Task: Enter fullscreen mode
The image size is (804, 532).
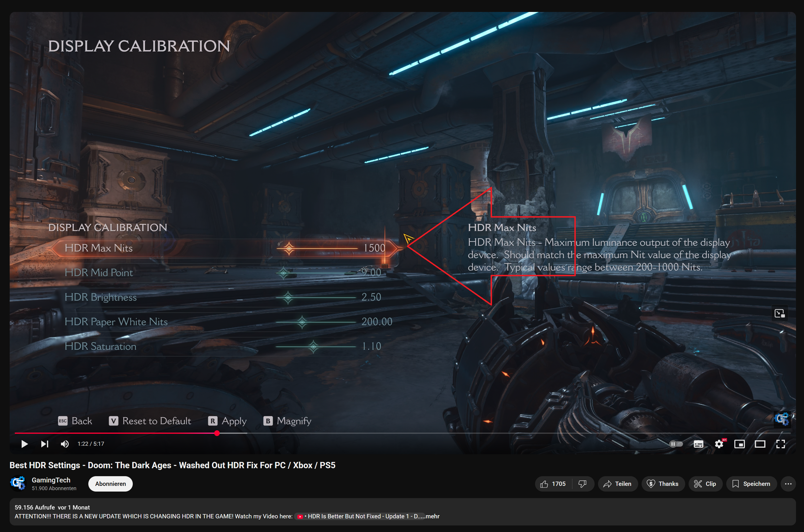Action: [780, 444]
